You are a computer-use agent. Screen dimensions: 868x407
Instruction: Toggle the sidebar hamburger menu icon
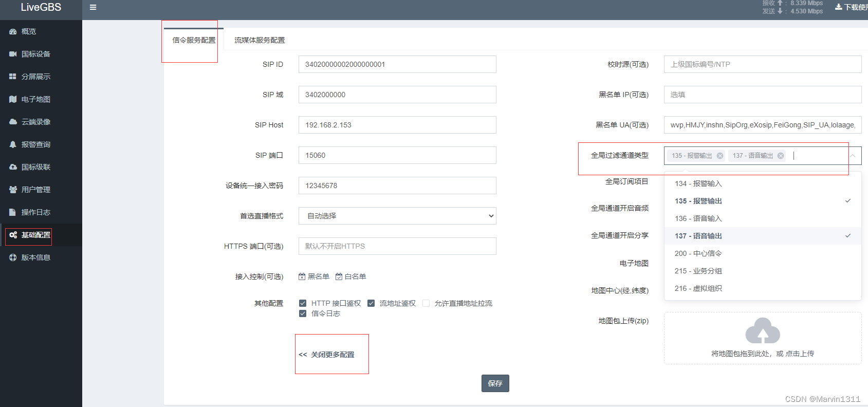[93, 7]
